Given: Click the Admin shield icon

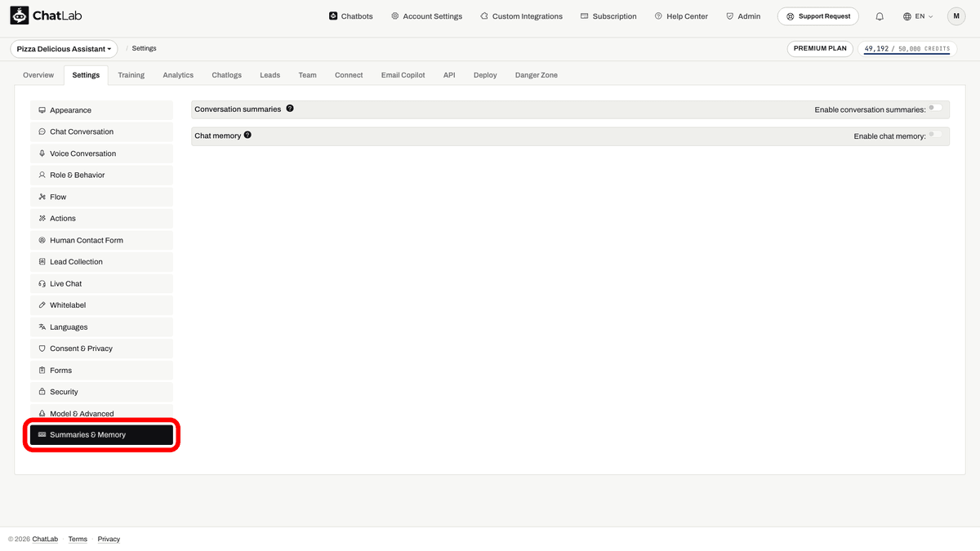Looking at the screenshot, I should pyautogui.click(x=729, y=16).
